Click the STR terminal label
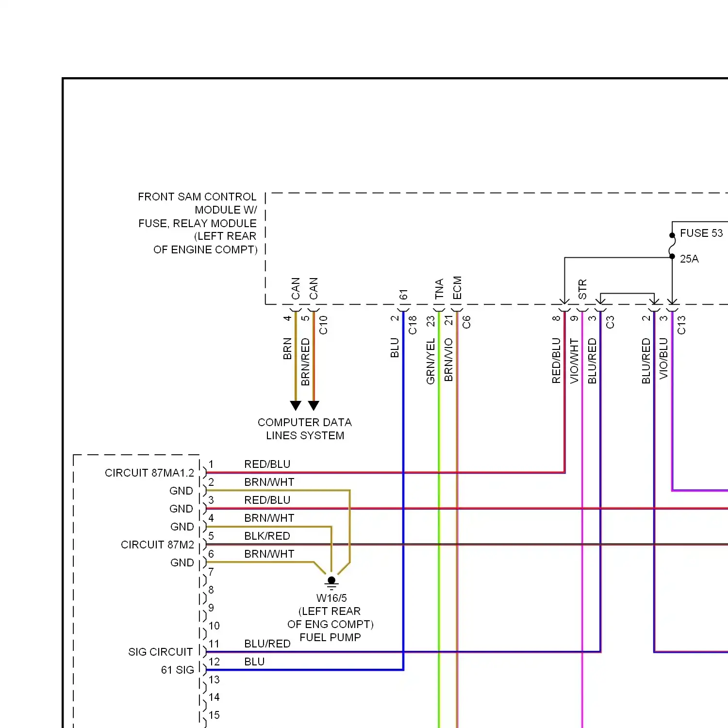Screen dimensions: 728x728 (582, 289)
